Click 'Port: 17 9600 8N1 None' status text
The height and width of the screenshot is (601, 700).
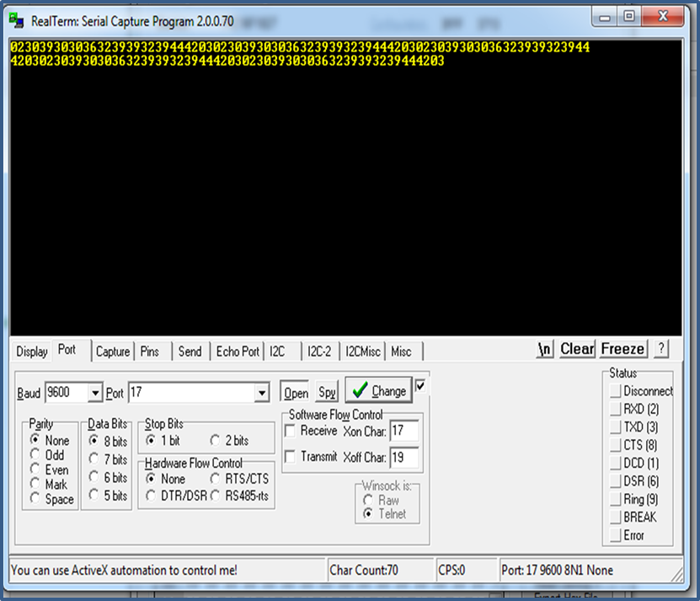[557, 570]
